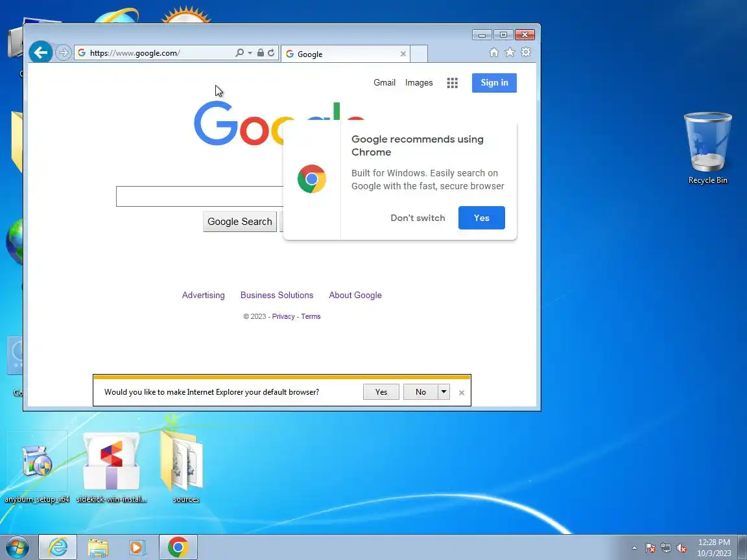Screen dimensions: 747x560
Task: Select the anyburn_setup_x64 desktop icon
Action: point(37,469)
